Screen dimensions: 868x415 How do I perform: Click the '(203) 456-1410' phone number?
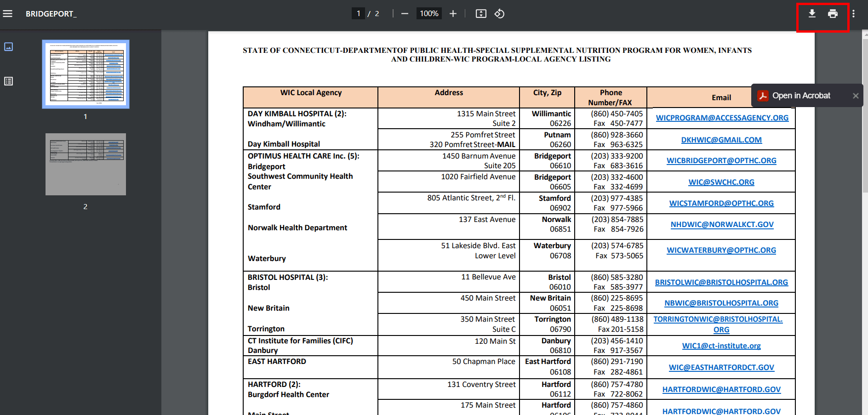point(617,341)
